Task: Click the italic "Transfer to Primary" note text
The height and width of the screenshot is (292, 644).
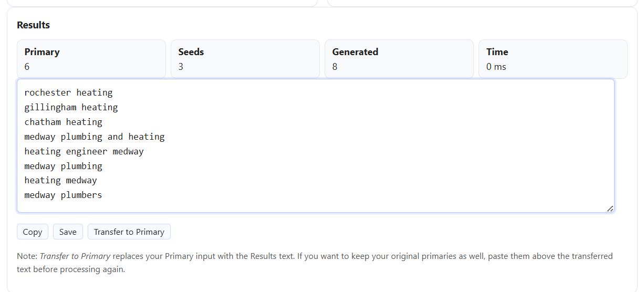Action: click(x=75, y=256)
